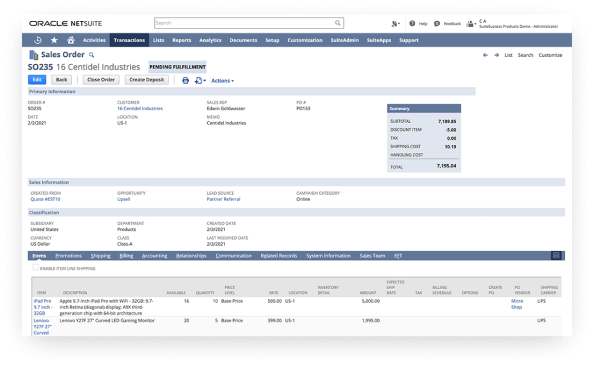594x367 pixels.
Task: Open the Shortcuts star icon
Action: [54, 40]
